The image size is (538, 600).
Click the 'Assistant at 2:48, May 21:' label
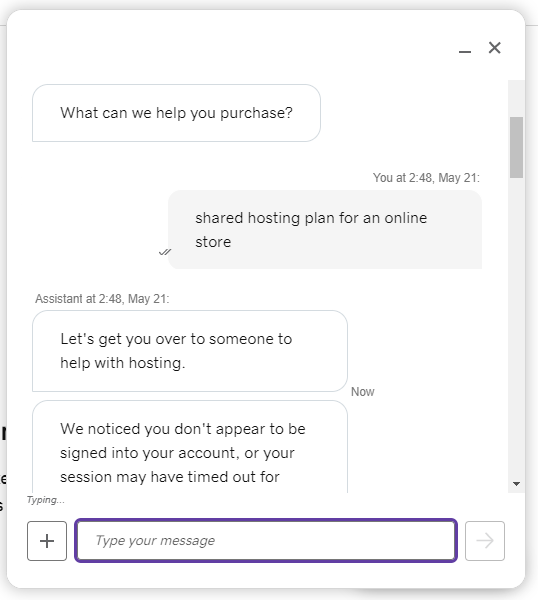point(102,298)
